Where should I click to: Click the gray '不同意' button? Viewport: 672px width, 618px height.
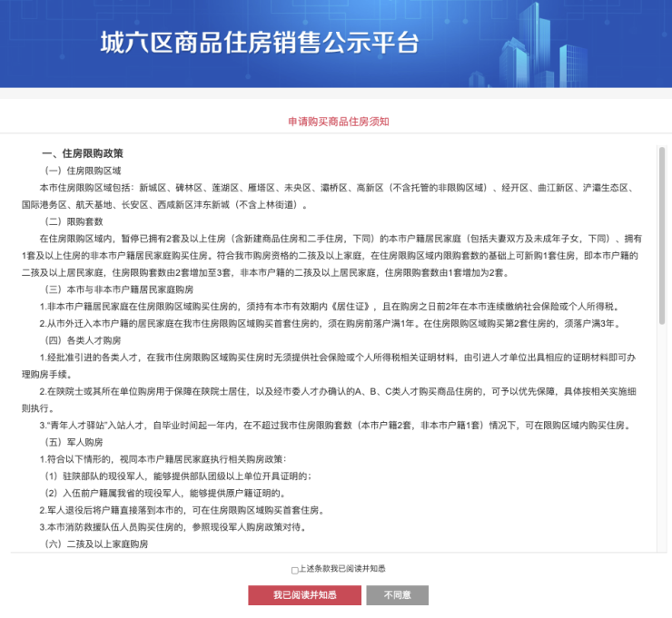(x=397, y=595)
